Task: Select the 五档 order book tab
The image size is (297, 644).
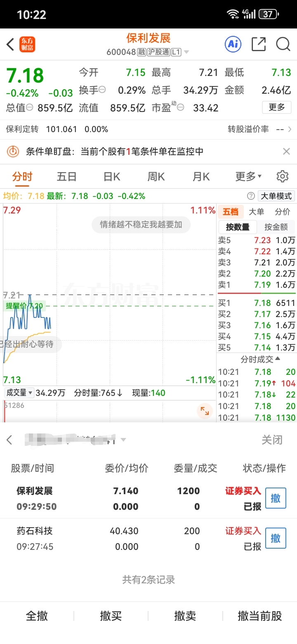Action: (231, 212)
